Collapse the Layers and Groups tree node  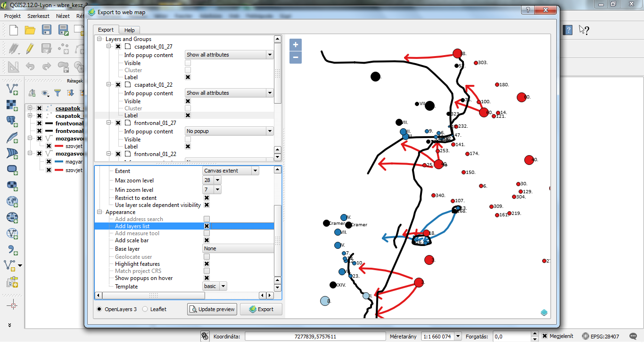[x=99, y=39]
